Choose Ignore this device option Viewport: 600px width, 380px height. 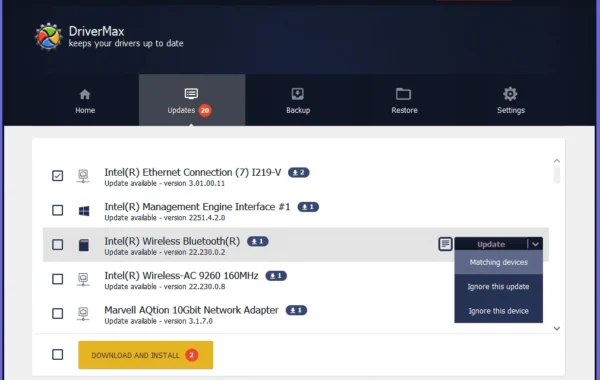click(x=499, y=311)
